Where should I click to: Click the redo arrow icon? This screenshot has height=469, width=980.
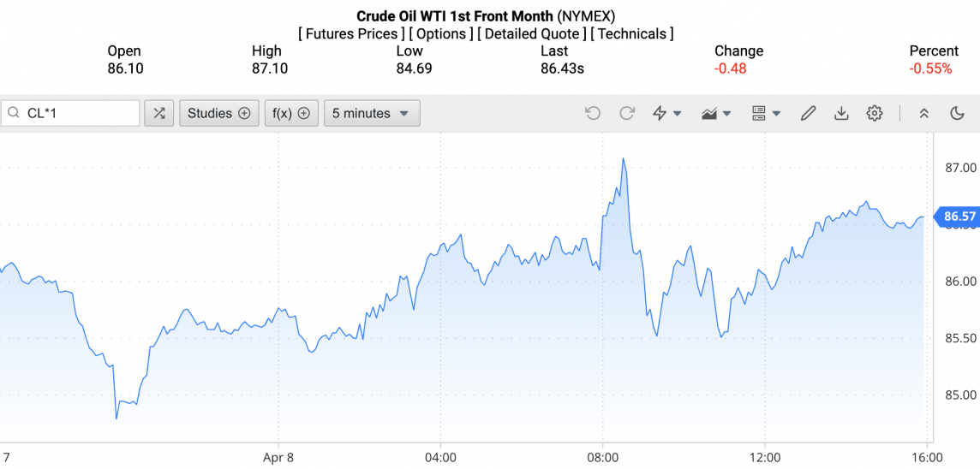pyautogui.click(x=627, y=113)
